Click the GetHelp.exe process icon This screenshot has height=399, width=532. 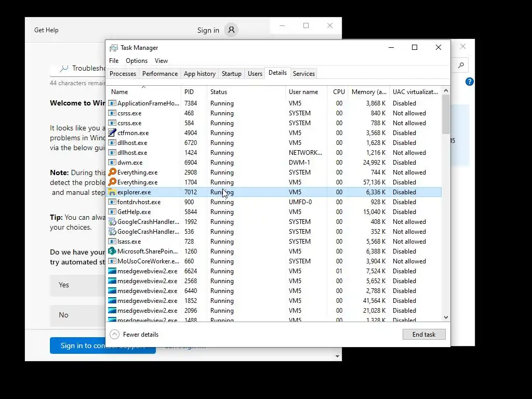pos(112,212)
